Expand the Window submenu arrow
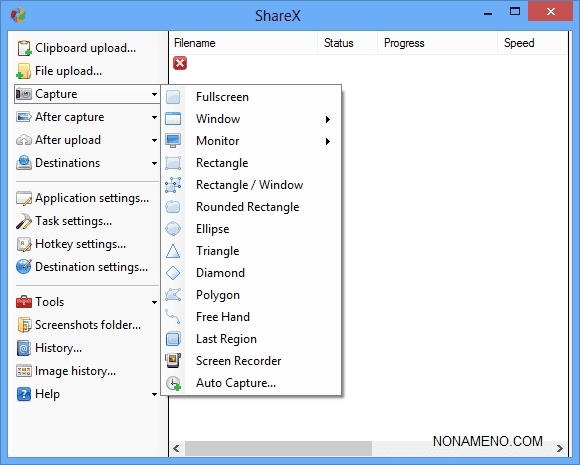Viewport: 580px width, 465px height. [328, 119]
